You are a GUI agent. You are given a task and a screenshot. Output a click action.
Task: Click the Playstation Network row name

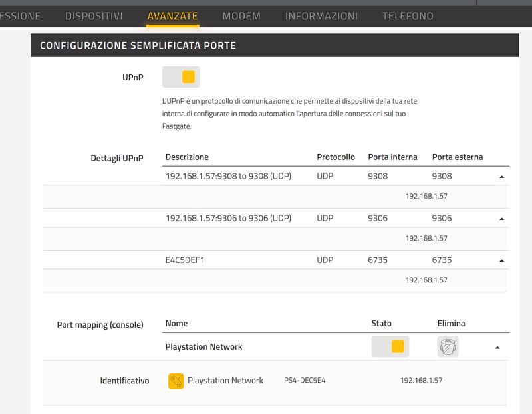[x=203, y=346]
